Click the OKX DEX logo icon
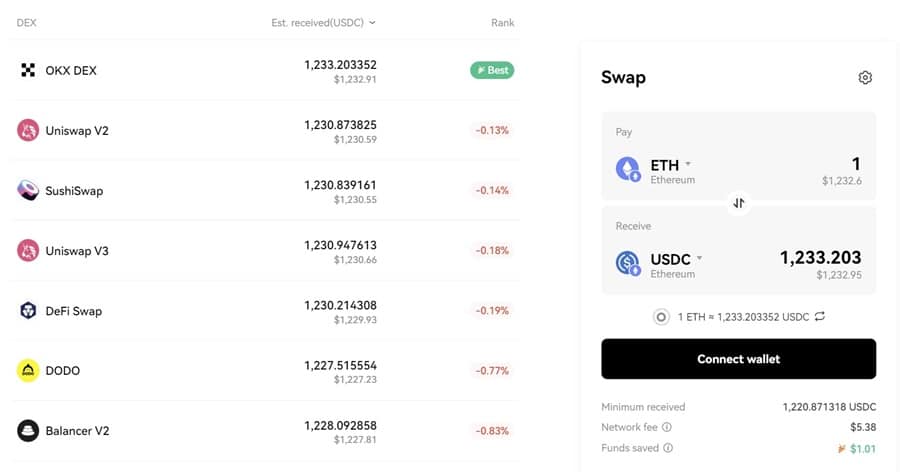The height and width of the screenshot is (472, 900). coord(28,70)
